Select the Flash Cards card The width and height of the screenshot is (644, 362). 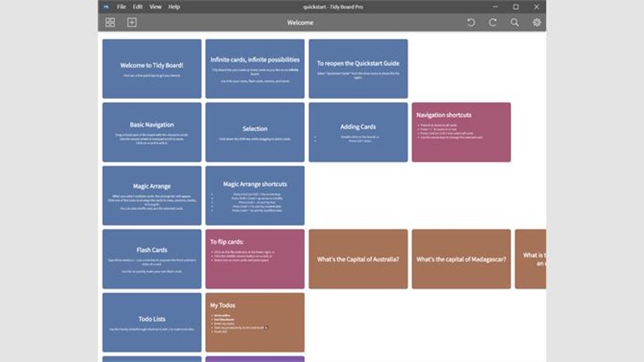pyautogui.click(x=152, y=259)
